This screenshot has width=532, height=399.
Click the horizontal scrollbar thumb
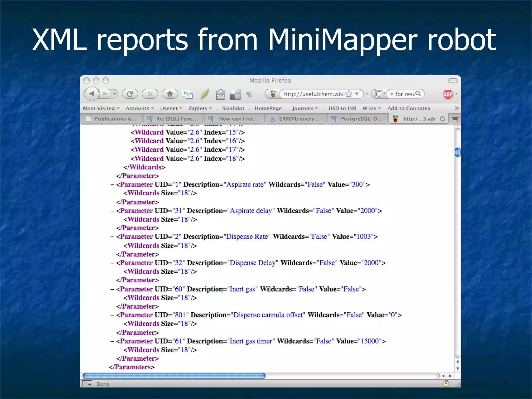click(x=174, y=376)
